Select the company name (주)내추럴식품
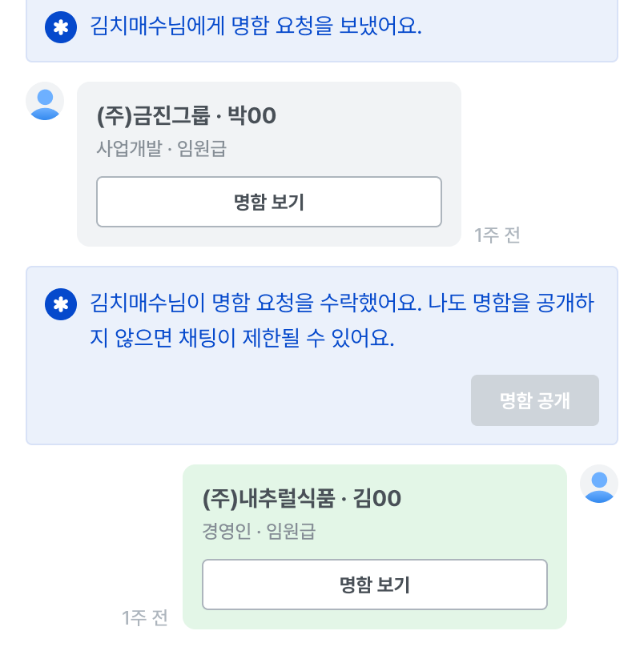This screenshot has width=644, height=655. [268, 500]
